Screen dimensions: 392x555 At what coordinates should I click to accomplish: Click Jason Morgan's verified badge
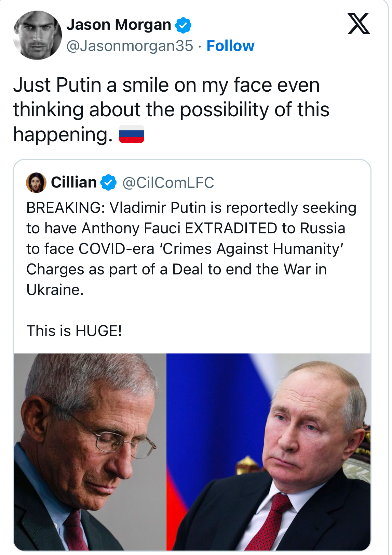click(183, 25)
